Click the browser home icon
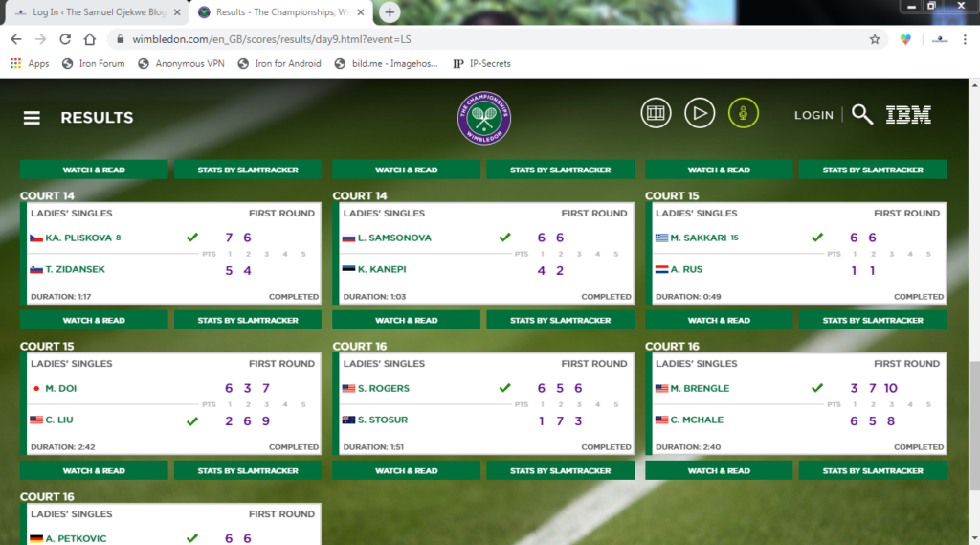Image resolution: width=980 pixels, height=545 pixels. [90, 39]
